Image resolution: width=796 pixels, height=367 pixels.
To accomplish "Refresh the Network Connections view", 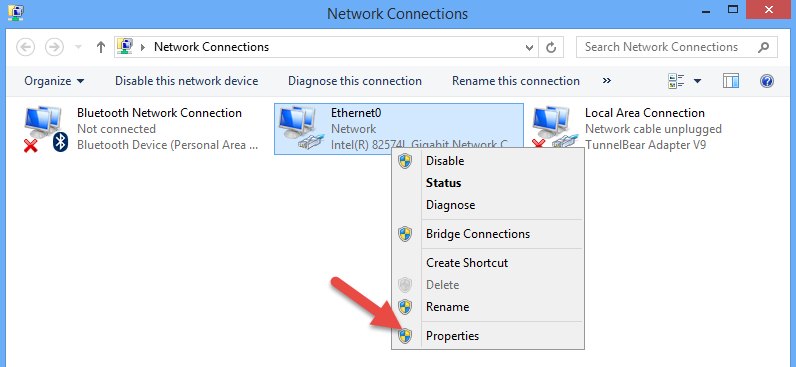I will coord(551,47).
